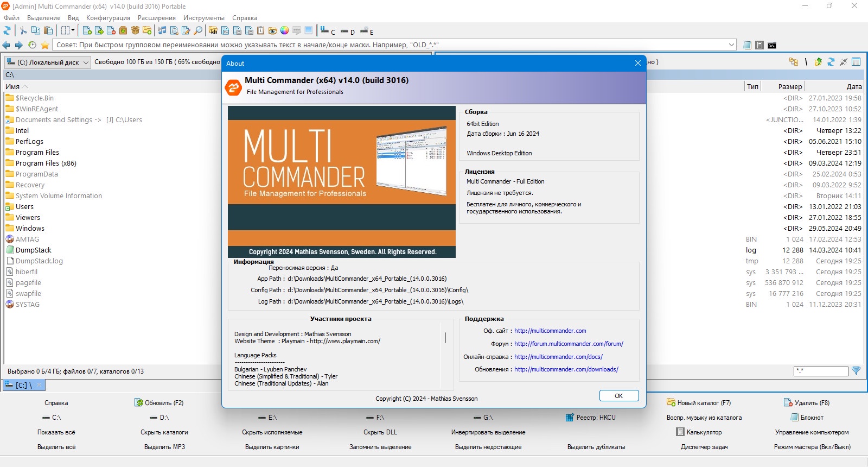Sort by the Размер column header
This screenshot has height=467, width=868.
pos(783,86)
